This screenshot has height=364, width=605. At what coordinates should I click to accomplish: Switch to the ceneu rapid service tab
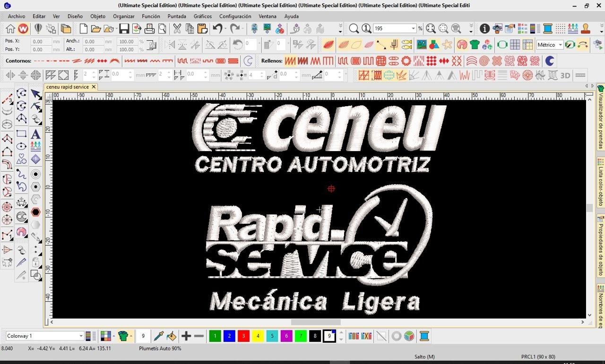click(67, 87)
